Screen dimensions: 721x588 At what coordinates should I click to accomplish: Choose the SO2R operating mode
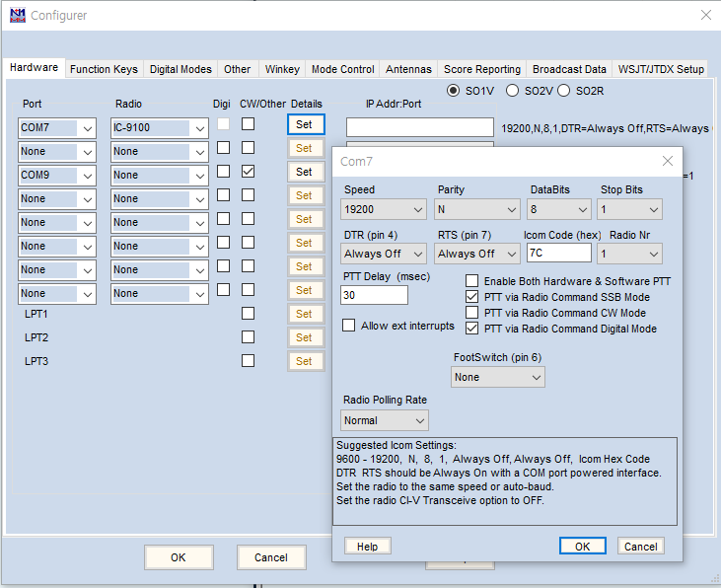564,91
